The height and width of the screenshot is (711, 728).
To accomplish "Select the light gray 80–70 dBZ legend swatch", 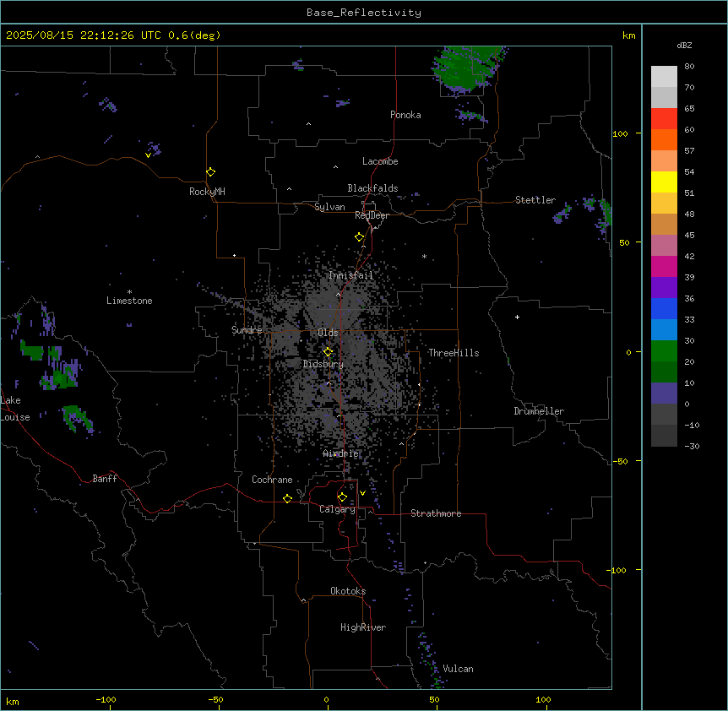I will 664,77.
